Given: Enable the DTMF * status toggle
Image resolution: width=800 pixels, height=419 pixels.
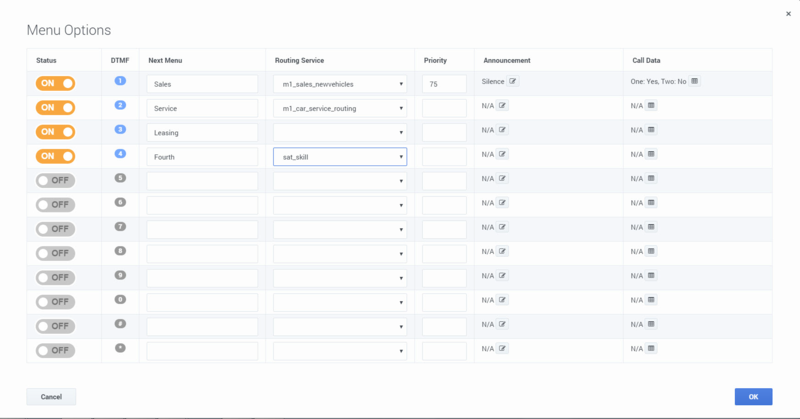Looking at the screenshot, I should pos(55,350).
